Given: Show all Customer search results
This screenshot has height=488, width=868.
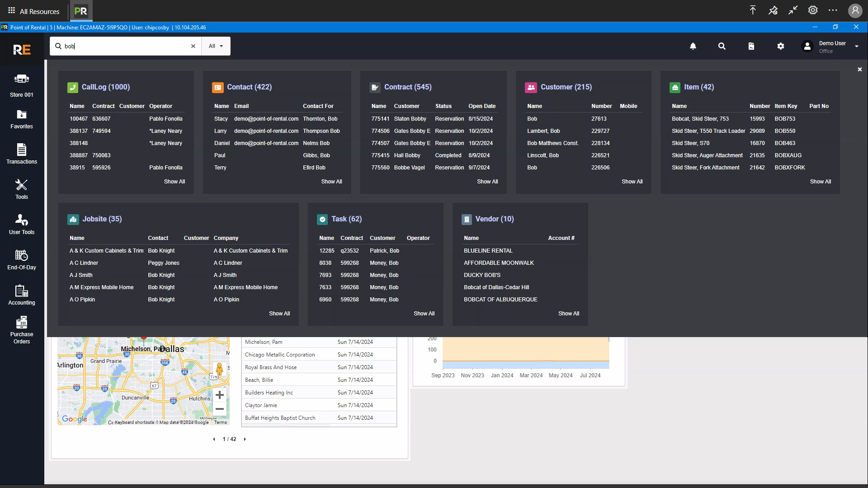Looking at the screenshot, I should click(x=632, y=182).
